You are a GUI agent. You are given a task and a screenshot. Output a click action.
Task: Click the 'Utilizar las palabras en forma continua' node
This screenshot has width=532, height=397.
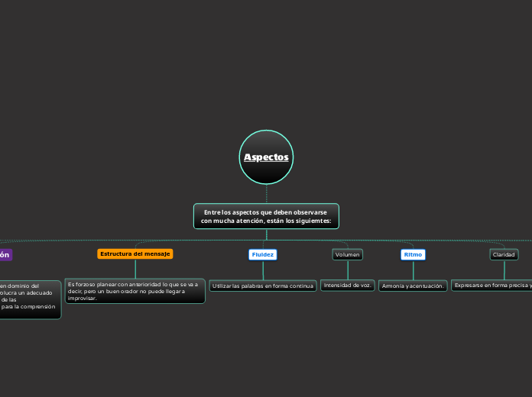point(263,286)
